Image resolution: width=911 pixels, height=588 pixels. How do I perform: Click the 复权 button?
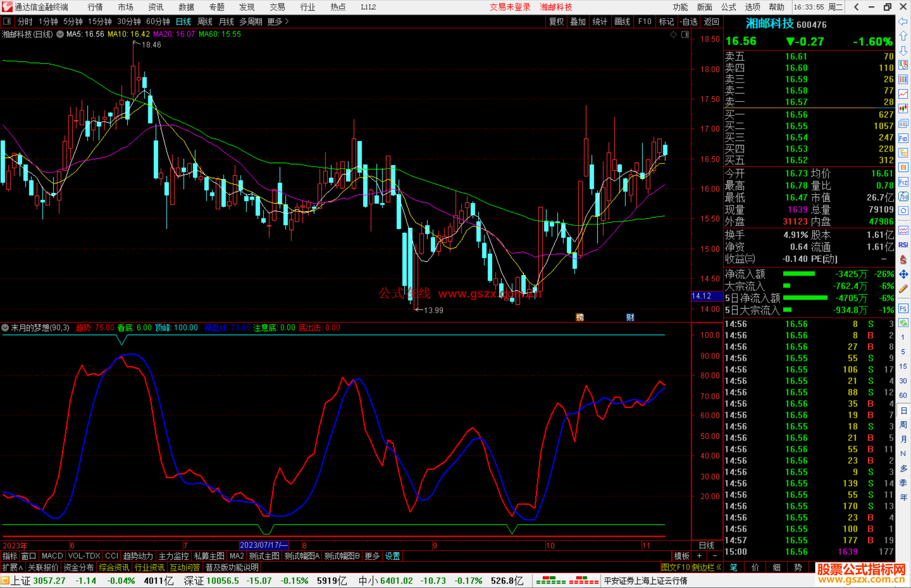556,21
